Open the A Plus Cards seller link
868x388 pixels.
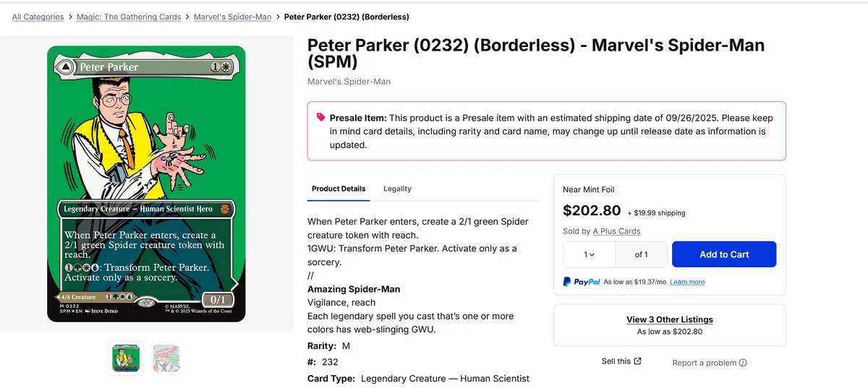point(616,231)
